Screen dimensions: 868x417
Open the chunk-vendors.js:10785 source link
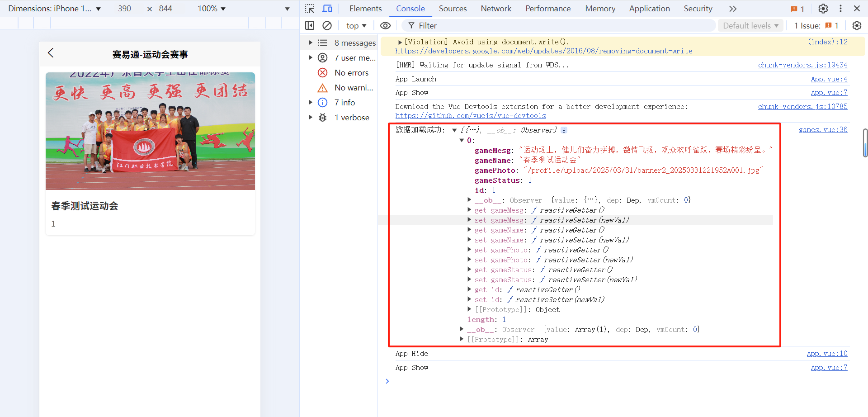click(x=802, y=106)
